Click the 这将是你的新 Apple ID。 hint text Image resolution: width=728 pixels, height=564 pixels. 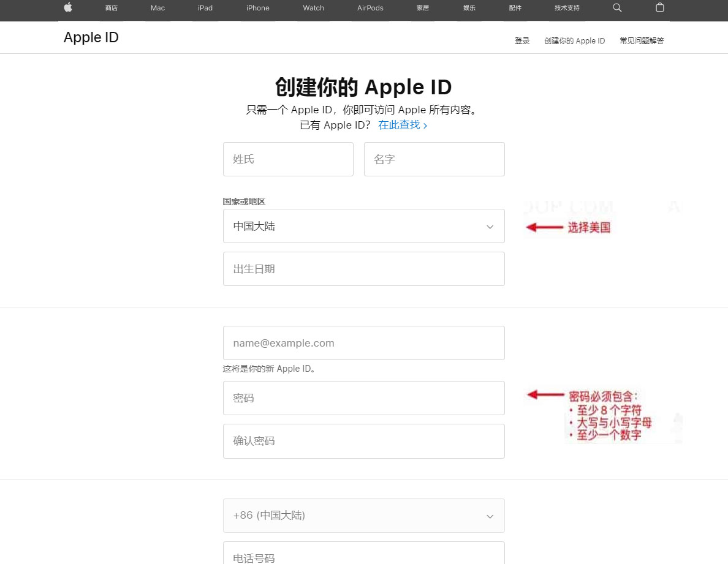(269, 369)
